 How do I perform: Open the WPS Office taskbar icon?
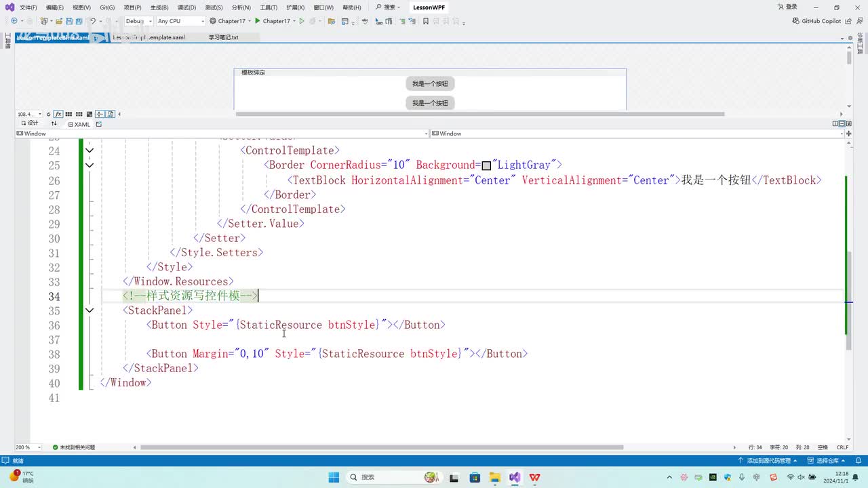pyautogui.click(x=534, y=477)
